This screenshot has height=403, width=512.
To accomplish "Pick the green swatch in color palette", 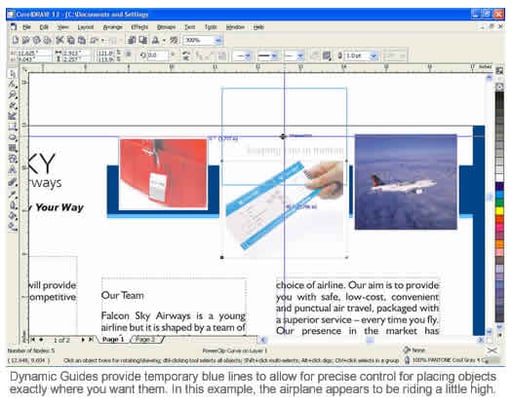I will coord(499,203).
